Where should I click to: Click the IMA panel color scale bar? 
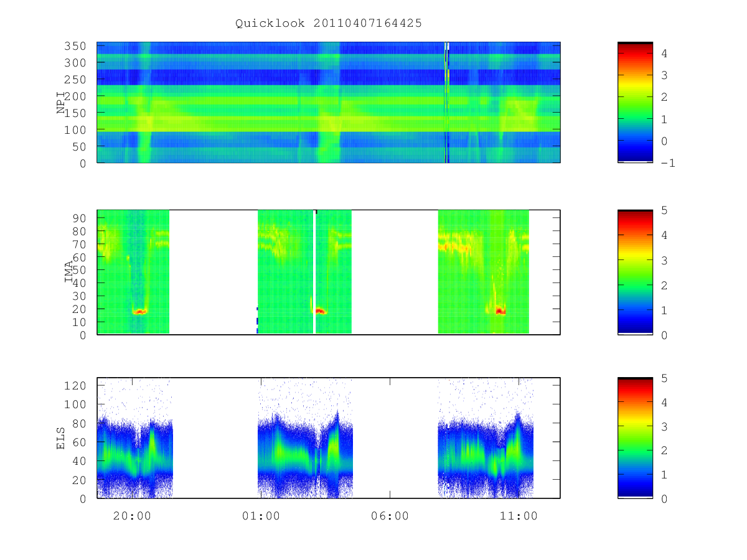(635, 273)
